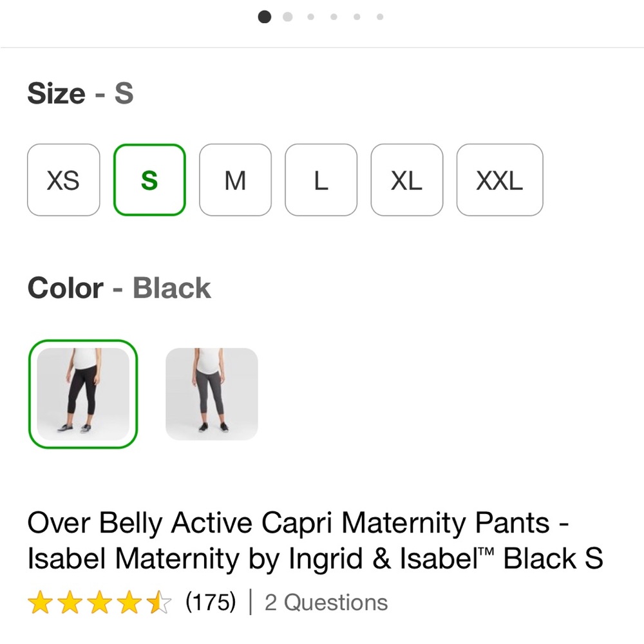The image size is (644, 644).
Task: Select the third image carousel dot
Action: (x=310, y=16)
